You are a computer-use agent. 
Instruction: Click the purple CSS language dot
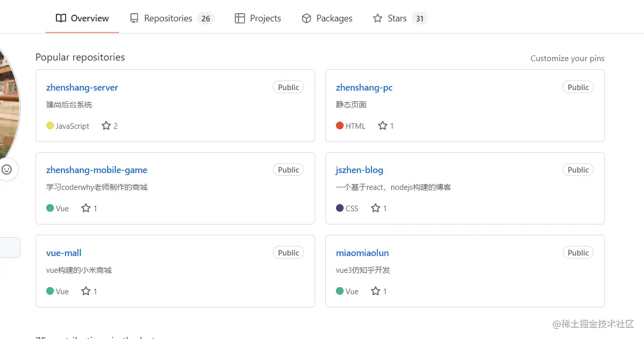tap(340, 208)
